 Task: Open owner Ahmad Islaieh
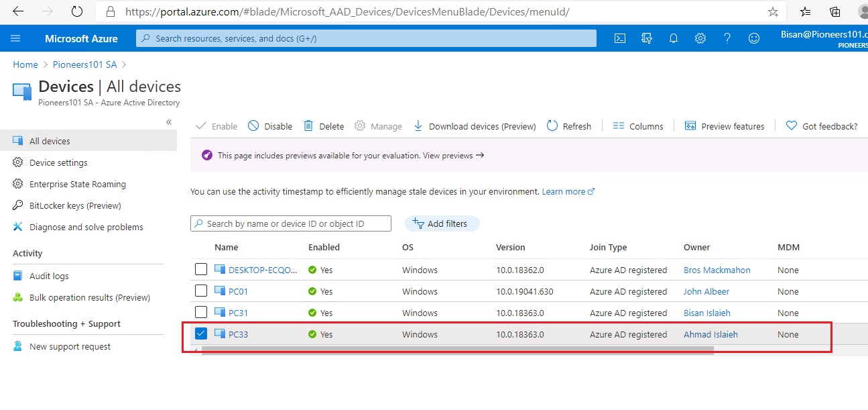tap(710, 334)
